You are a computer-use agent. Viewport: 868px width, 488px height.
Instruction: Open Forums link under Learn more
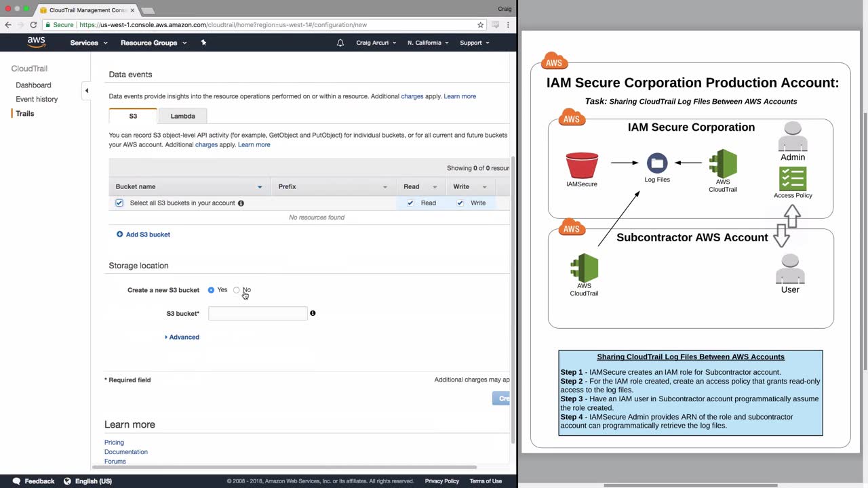tap(115, 462)
